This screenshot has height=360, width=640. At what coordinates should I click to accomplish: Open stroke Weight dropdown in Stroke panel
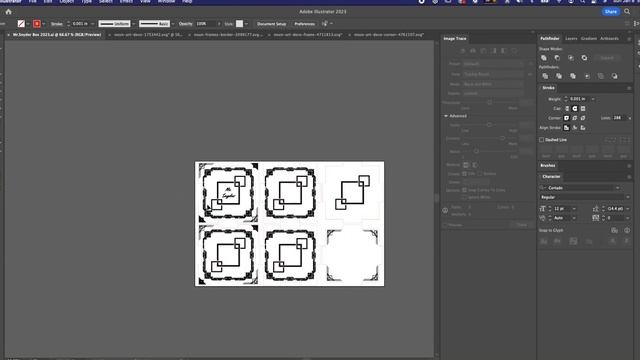(x=593, y=99)
